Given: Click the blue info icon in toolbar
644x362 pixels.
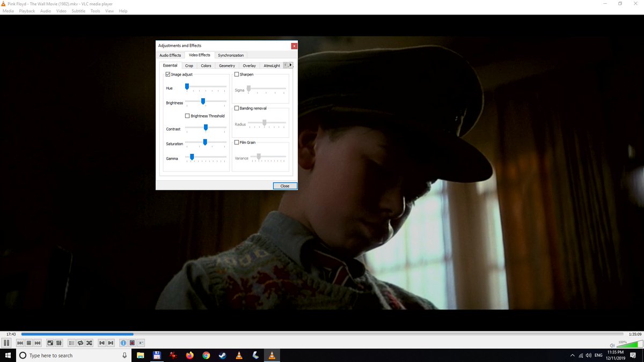Looking at the screenshot, I should (x=123, y=343).
